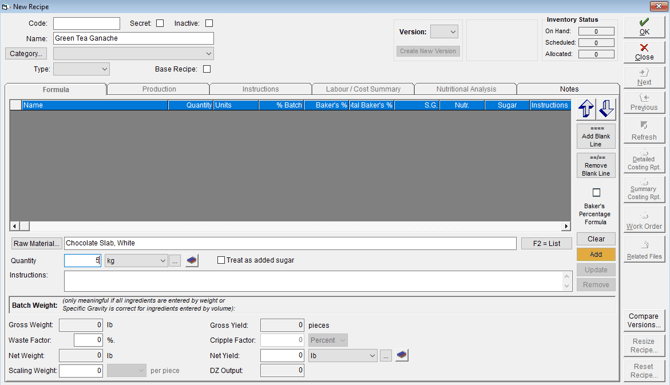The height and width of the screenshot is (385, 670).
Task: Click Add Blank Line button
Action: click(x=596, y=136)
